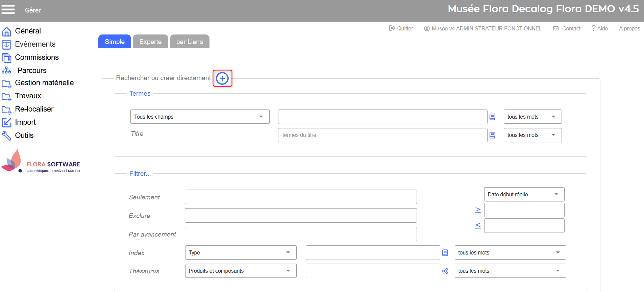This screenshot has width=644, height=292.
Task: Open the hamburger menu icon
Action: [8, 9]
